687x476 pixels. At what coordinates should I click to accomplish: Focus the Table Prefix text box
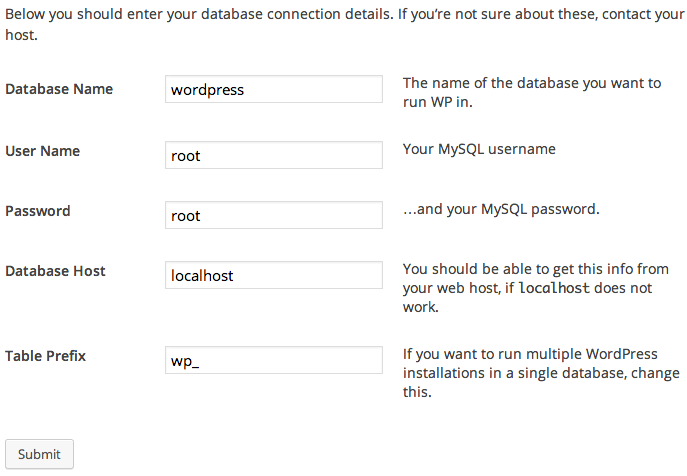pos(273,360)
